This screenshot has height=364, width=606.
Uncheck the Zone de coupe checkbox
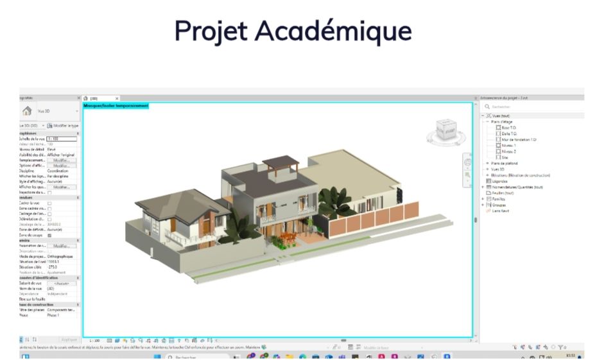[x=49, y=236]
